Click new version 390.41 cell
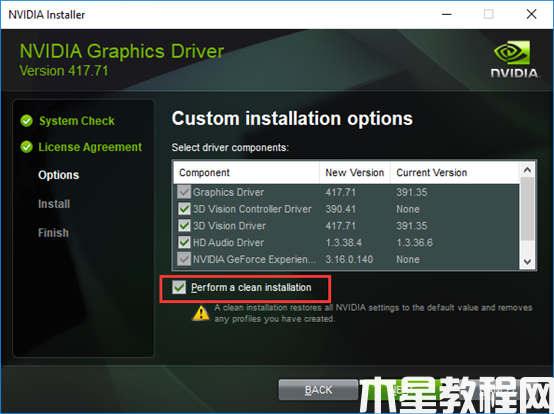 tap(340, 209)
